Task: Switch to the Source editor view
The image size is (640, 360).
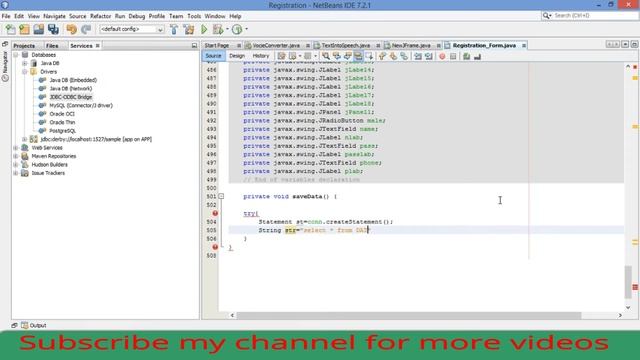Action: [213, 56]
